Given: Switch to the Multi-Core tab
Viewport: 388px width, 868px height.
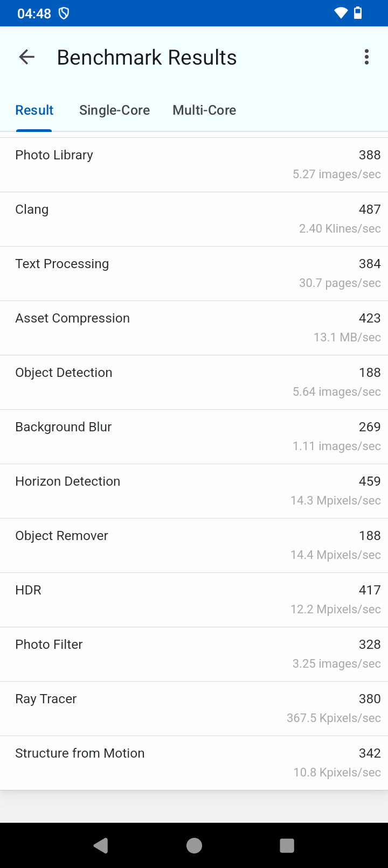Looking at the screenshot, I should [x=204, y=110].
